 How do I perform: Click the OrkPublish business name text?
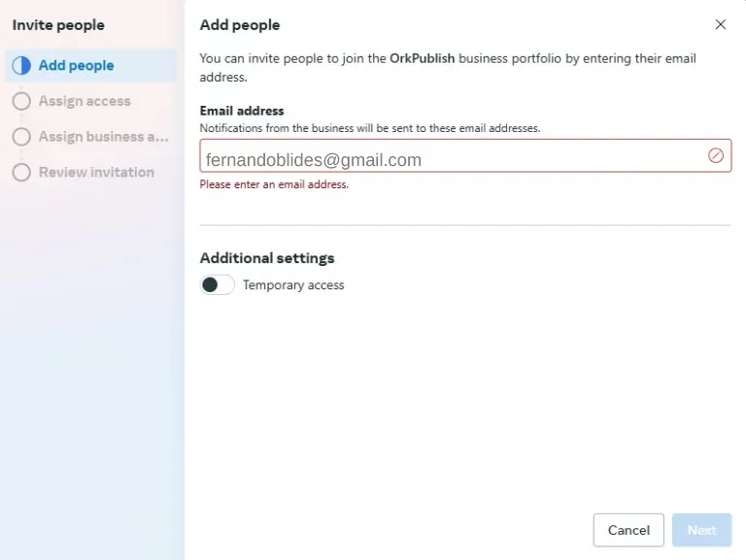pyautogui.click(x=422, y=58)
